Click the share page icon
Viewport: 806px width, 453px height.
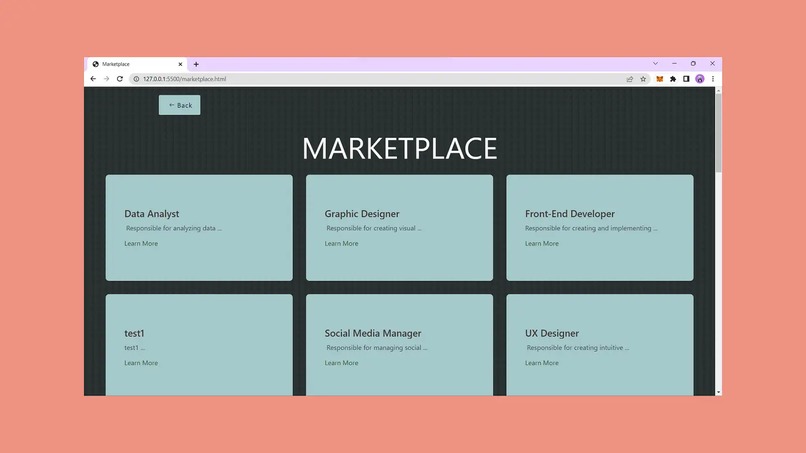pos(630,79)
